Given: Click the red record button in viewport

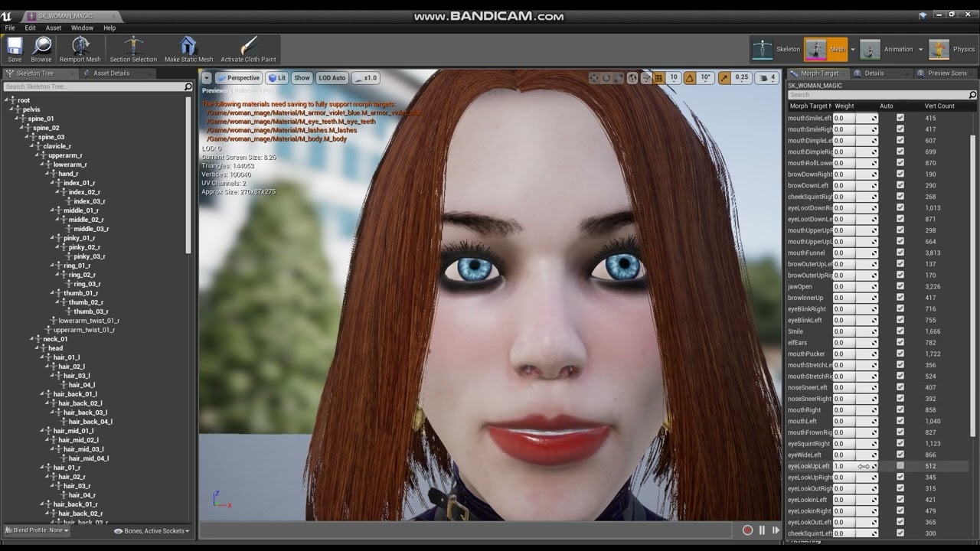Looking at the screenshot, I should coord(748,530).
